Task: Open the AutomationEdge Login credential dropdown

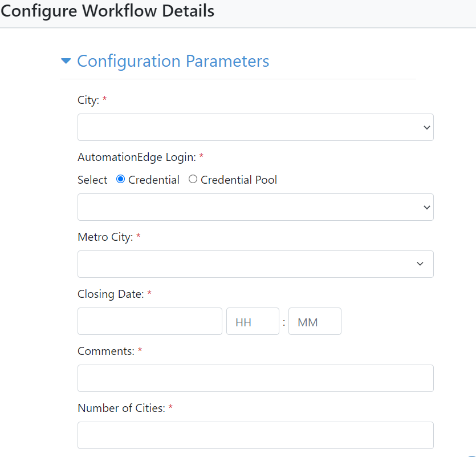Action: pos(255,207)
